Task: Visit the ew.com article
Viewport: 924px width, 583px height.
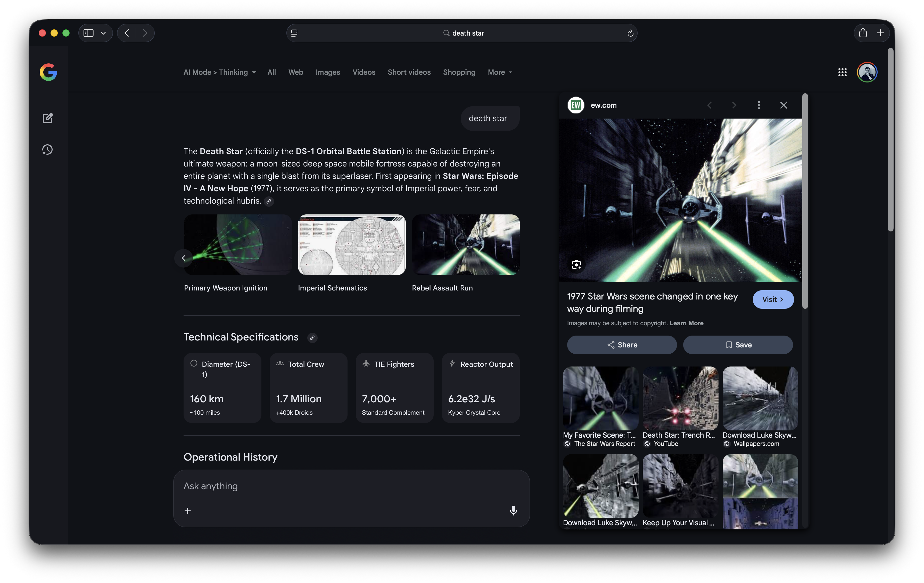Action: click(x=773, y=299)
